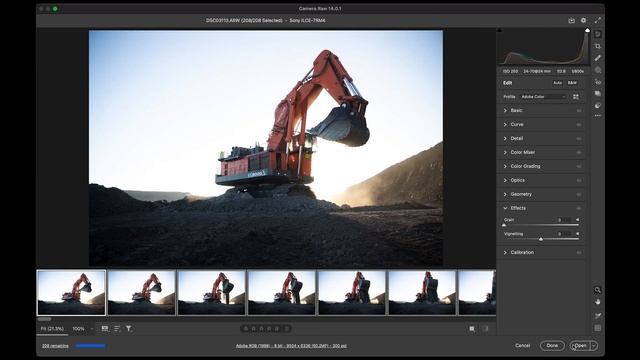Toggle Color Grading panel visibility eye
Screen dimensions: 640x360
pyautogui.click(x=579, y=167)
